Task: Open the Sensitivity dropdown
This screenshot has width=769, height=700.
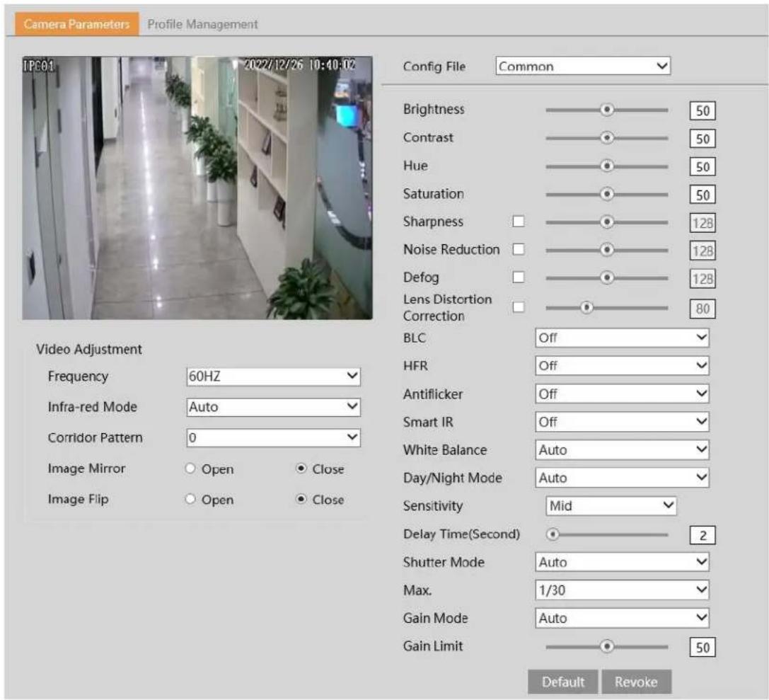Action: pyautogui.click(x=611, y=506)
